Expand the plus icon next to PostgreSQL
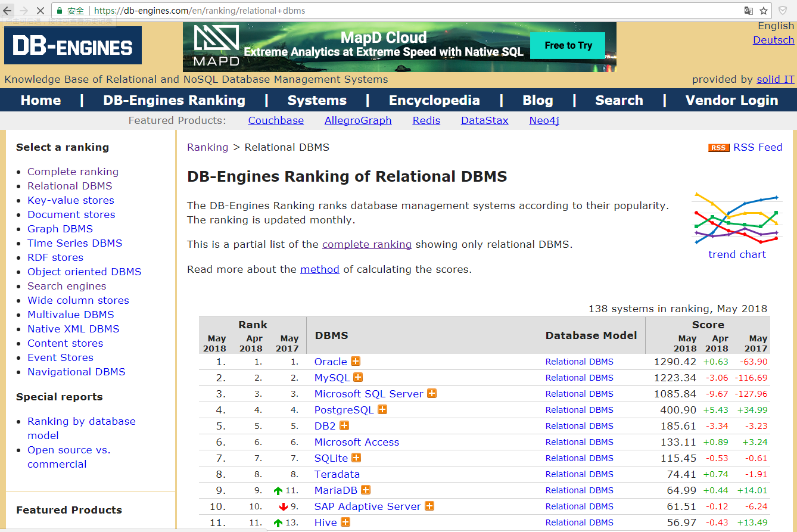 (x=382, y=409)
